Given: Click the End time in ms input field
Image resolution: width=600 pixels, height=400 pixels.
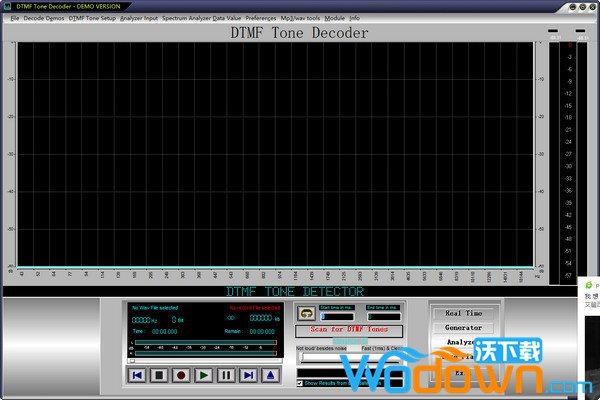Looking at the screenshot, I should (384, 317).
